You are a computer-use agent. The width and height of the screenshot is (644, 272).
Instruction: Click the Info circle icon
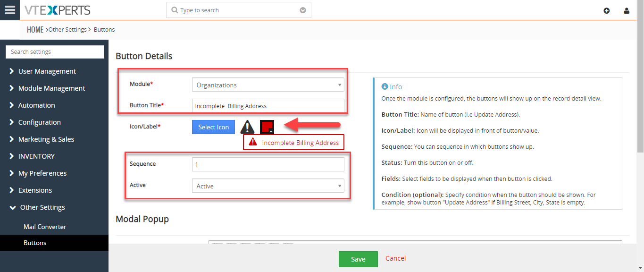pos(385,86)
